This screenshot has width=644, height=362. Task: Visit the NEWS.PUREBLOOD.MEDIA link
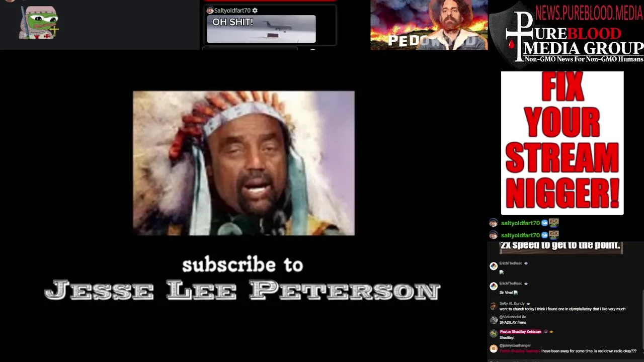[589, 13]
